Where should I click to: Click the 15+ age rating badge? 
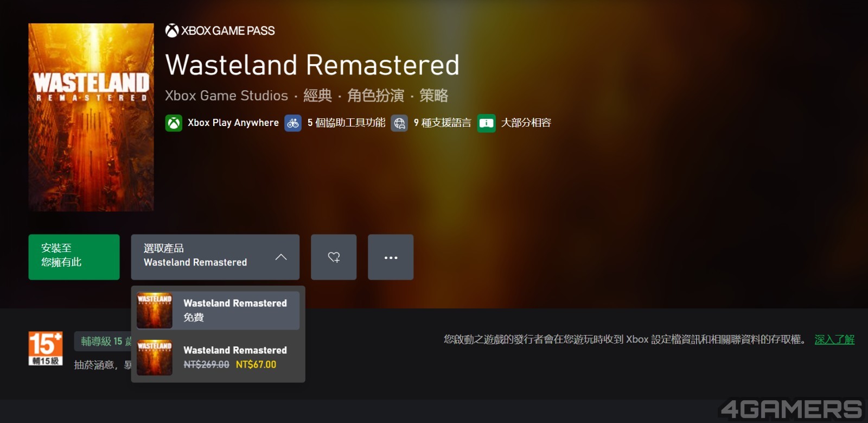pos(46,348)
